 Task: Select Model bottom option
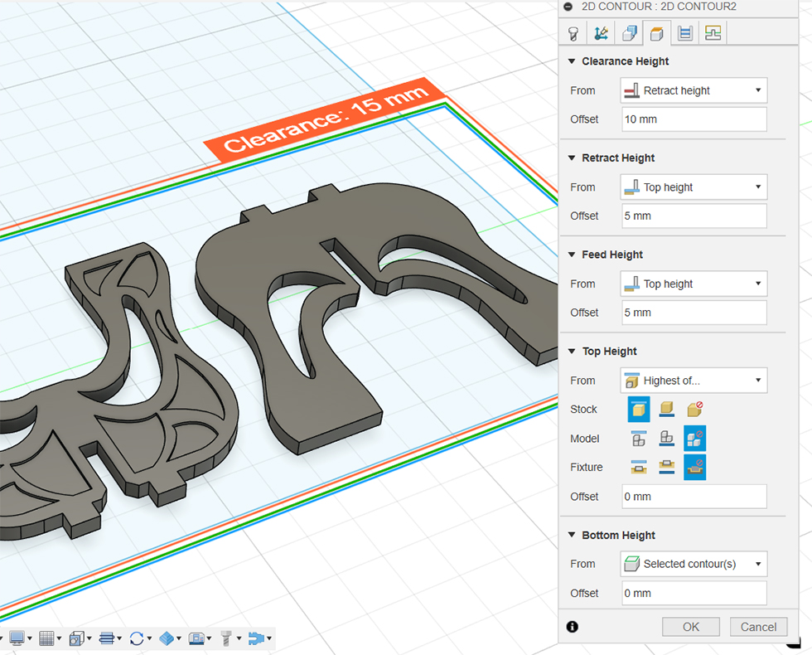[x=666, y=439]
